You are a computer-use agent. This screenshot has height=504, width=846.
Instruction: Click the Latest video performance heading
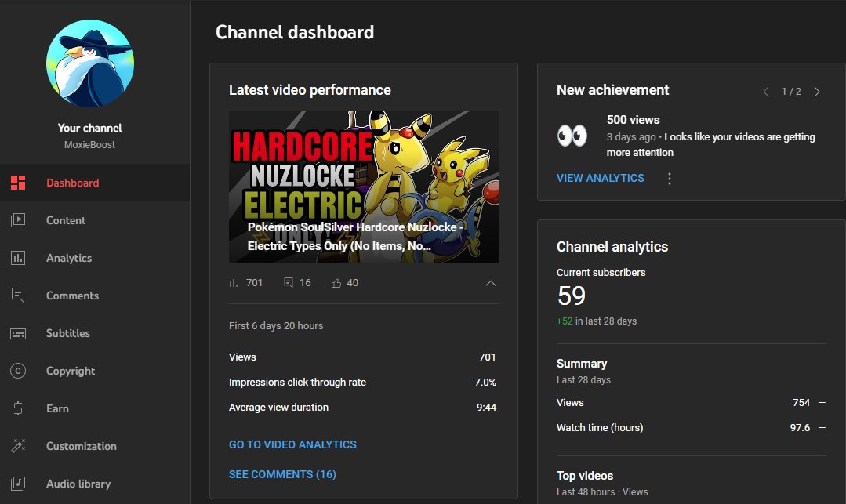coord(310,90)
